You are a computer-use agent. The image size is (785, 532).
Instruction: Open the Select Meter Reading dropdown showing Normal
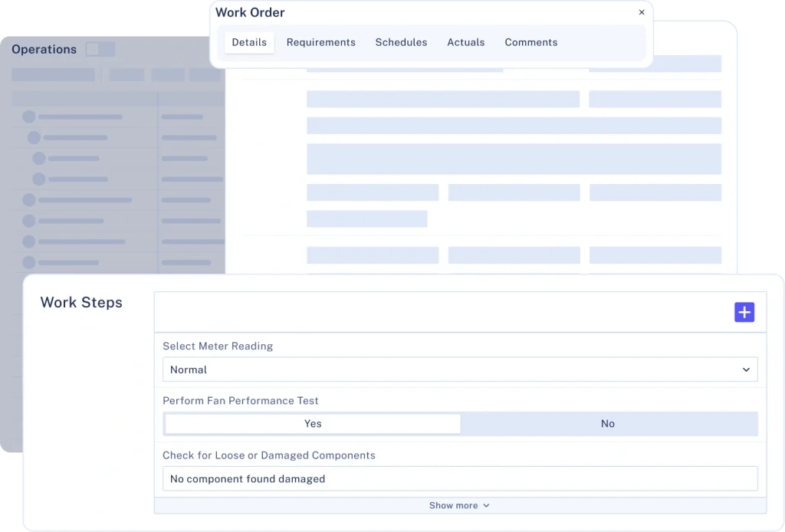click(460, 369)
